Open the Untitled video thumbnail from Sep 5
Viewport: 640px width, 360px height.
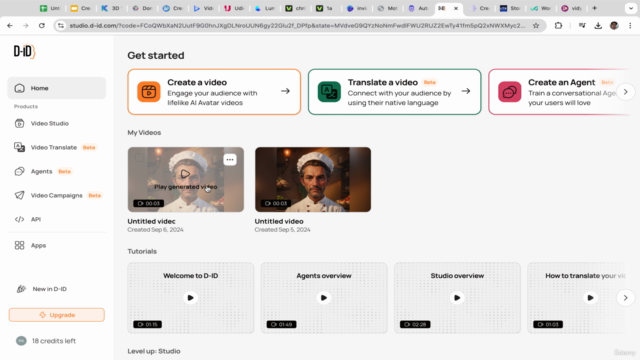click(313, 180)
